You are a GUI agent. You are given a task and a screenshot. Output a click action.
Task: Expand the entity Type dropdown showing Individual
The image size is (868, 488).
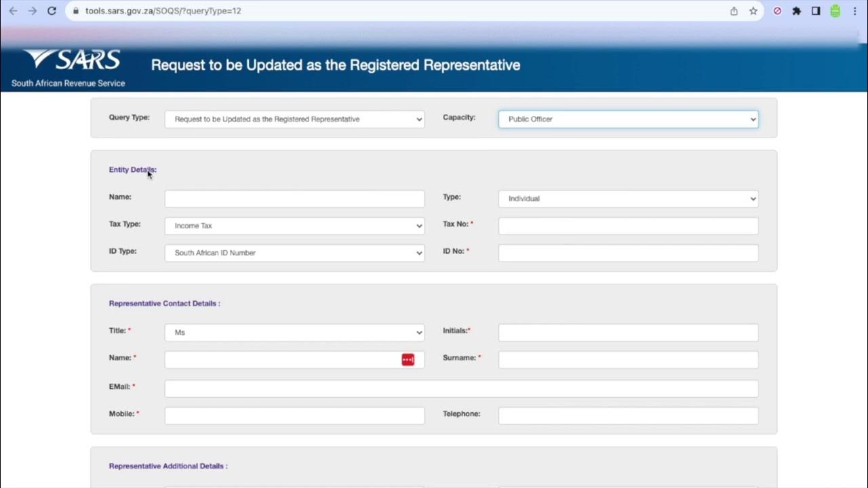628,199
